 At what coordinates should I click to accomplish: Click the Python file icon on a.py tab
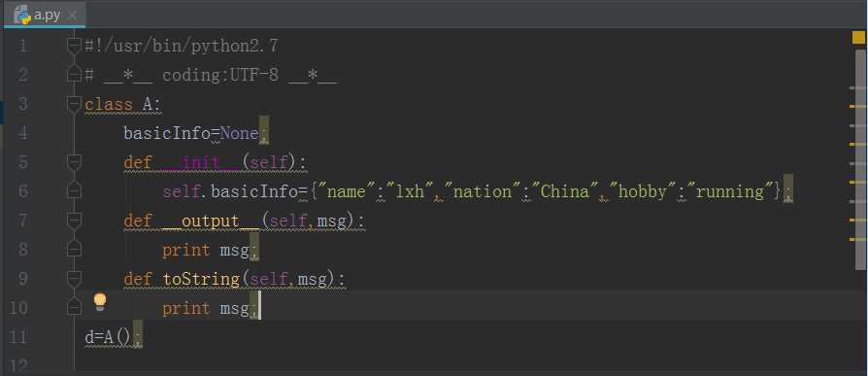click(x=22, y=15)
